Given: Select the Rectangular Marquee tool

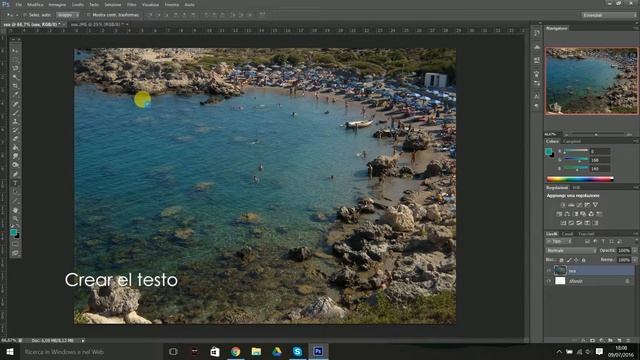Looking at the screenshot, I should click(x=15, y=60).
